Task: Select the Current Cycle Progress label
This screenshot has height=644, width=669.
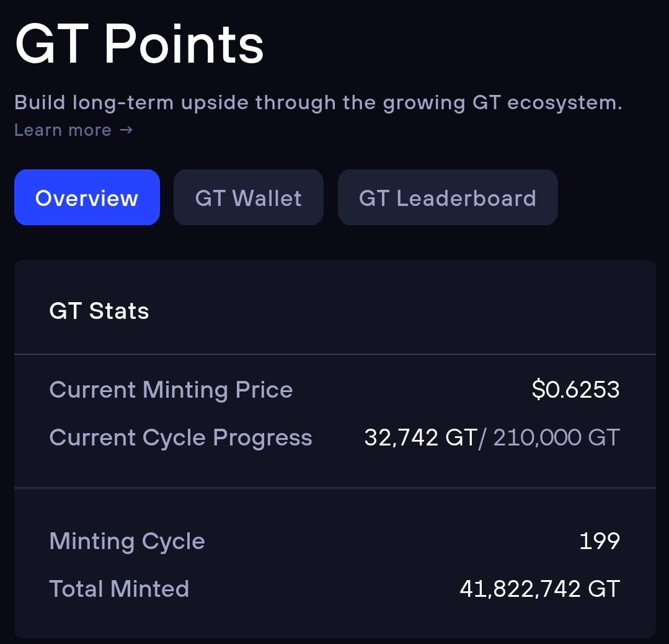Action: [180, 438]
